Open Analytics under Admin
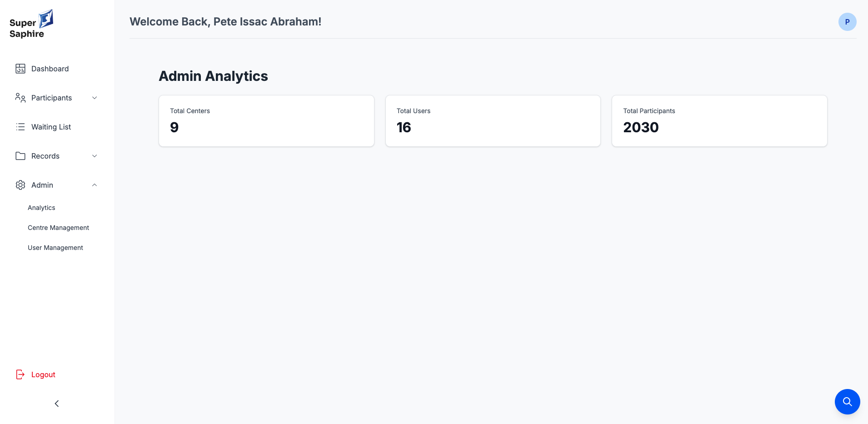The height and width of the screenshot is (424, 868). pos(41,208)
